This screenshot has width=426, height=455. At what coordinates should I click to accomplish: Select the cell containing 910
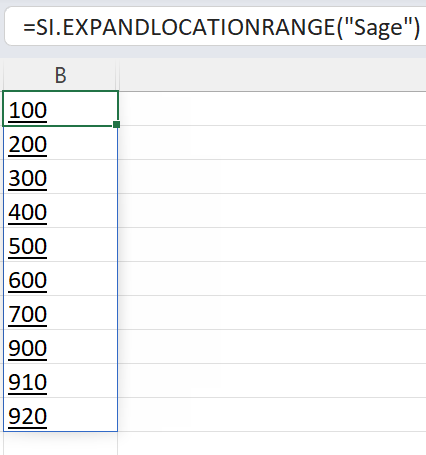click(x=60, y=381)
